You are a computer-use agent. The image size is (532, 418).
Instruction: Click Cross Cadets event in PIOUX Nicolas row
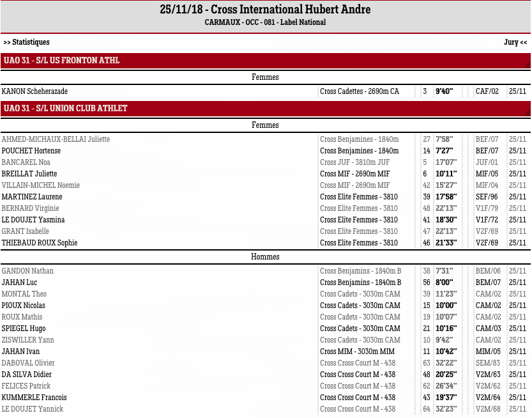point(360,306)
